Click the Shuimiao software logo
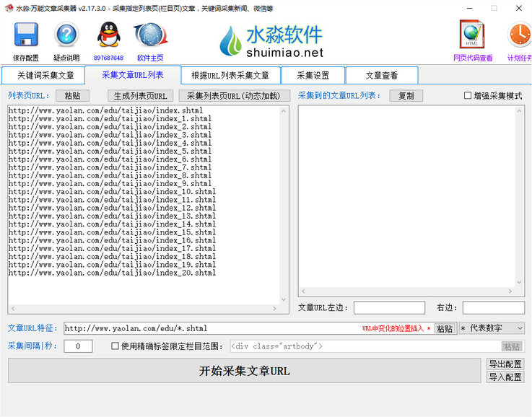532x417 pixels. click(x=271, y=41)
